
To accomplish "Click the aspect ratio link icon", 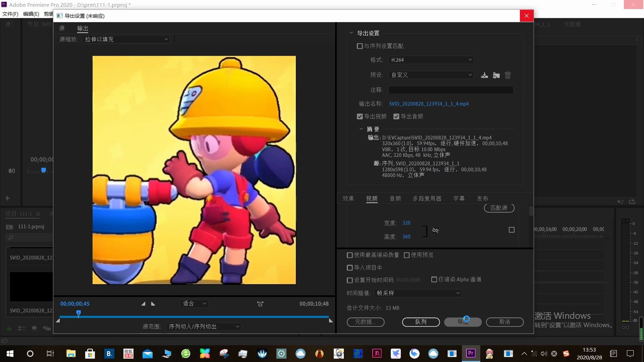I will tap(435, 230).
